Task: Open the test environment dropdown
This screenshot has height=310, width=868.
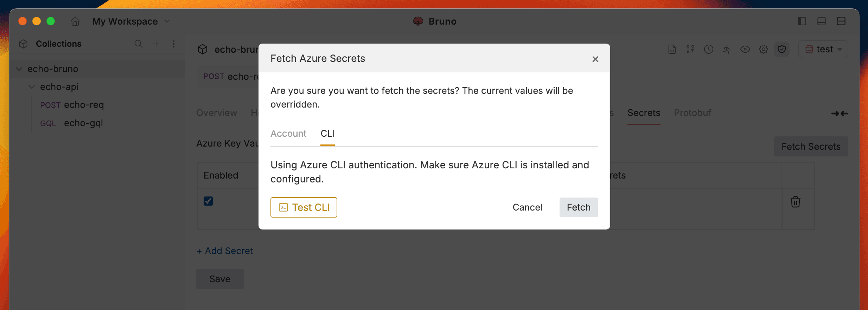Action: click(823, 49)
